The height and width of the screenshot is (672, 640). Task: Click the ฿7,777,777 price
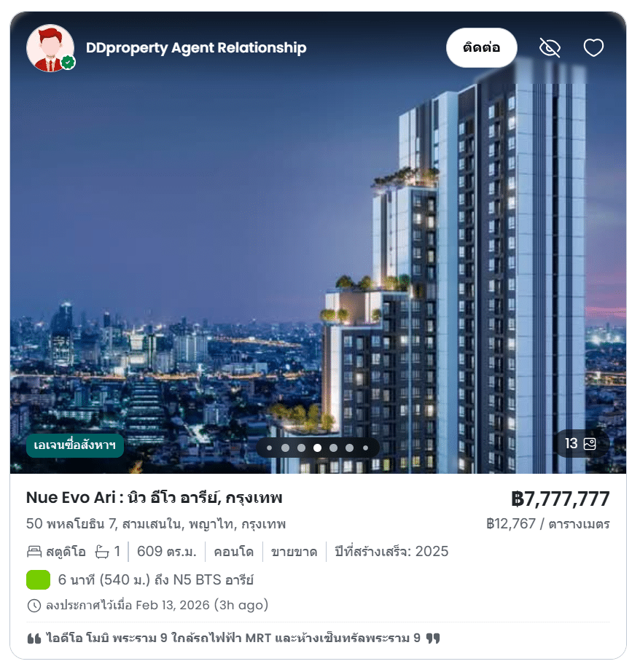pos(561,499)
